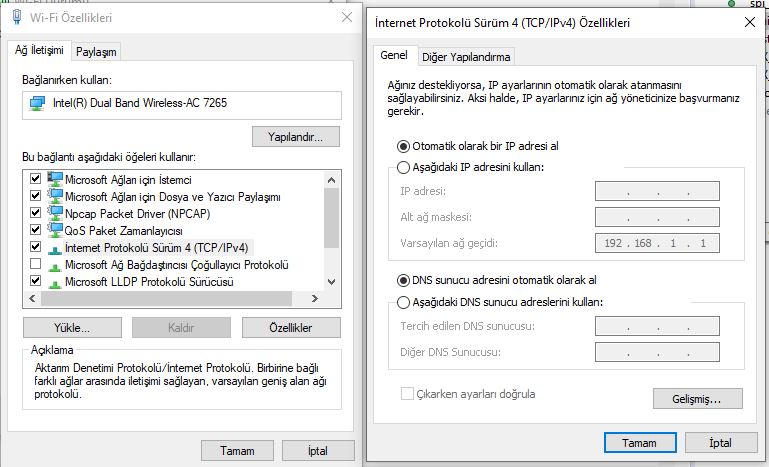
Task: Click Diğer DNS Sunucusu field
Action: [x=657, y=352]
